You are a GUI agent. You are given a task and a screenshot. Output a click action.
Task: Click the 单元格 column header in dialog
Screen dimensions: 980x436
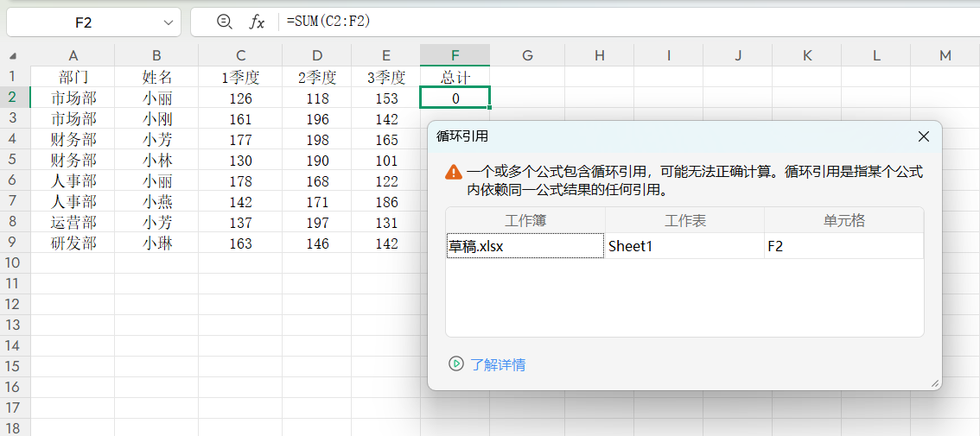[x=843, y=220]
